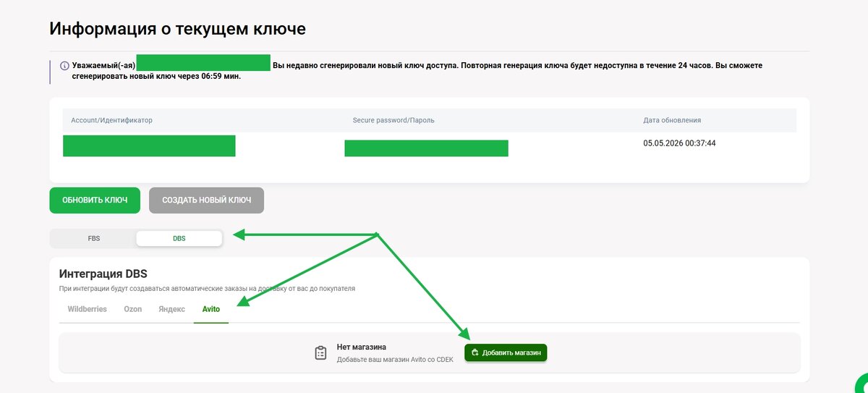This screenshot has width=868, height=393.
Task: Open the Wildberries integration tab
Action: tap(87, 309)
